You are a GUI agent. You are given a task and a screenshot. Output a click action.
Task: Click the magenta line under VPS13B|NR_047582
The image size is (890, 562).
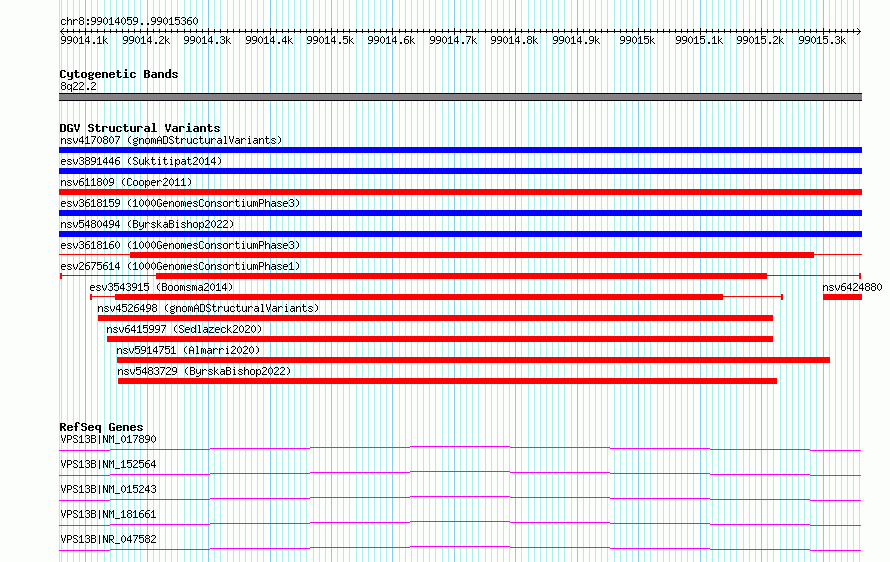click(x=460, y=547)
